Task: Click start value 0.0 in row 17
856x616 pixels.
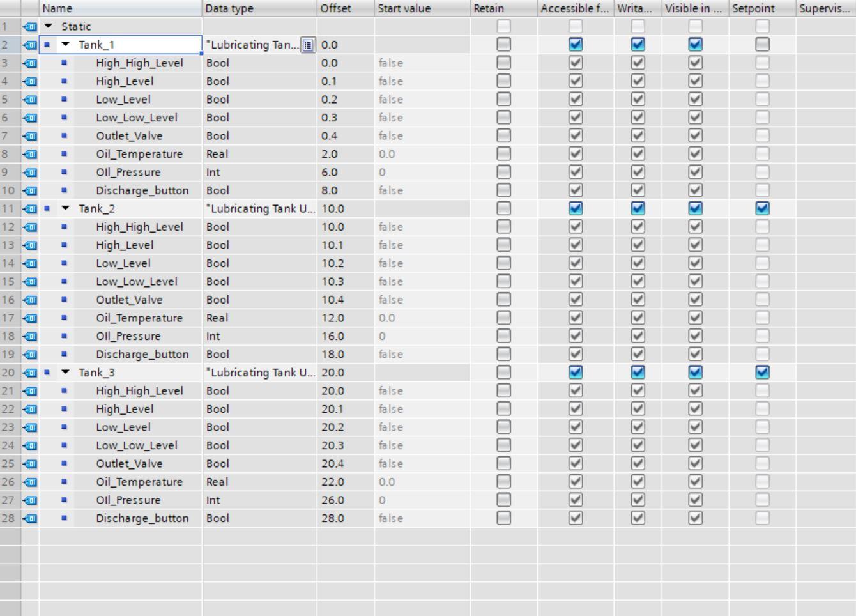Action: pos(386,318)
